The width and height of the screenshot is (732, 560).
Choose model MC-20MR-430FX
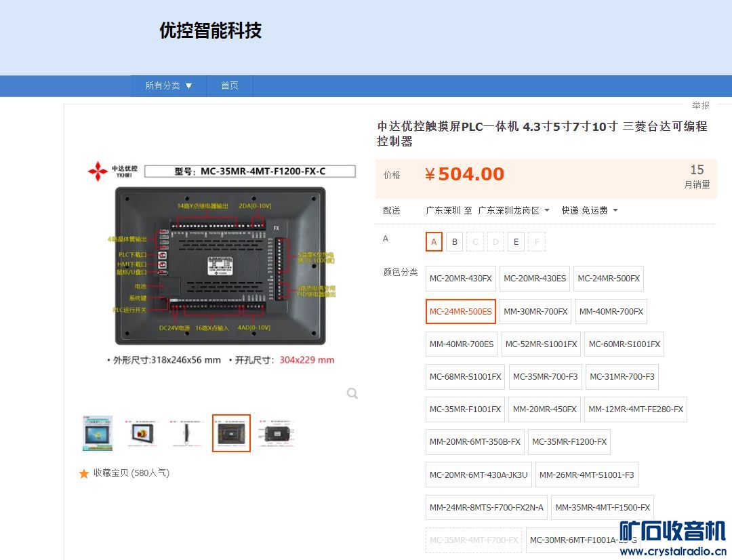[x=461, y=279]
